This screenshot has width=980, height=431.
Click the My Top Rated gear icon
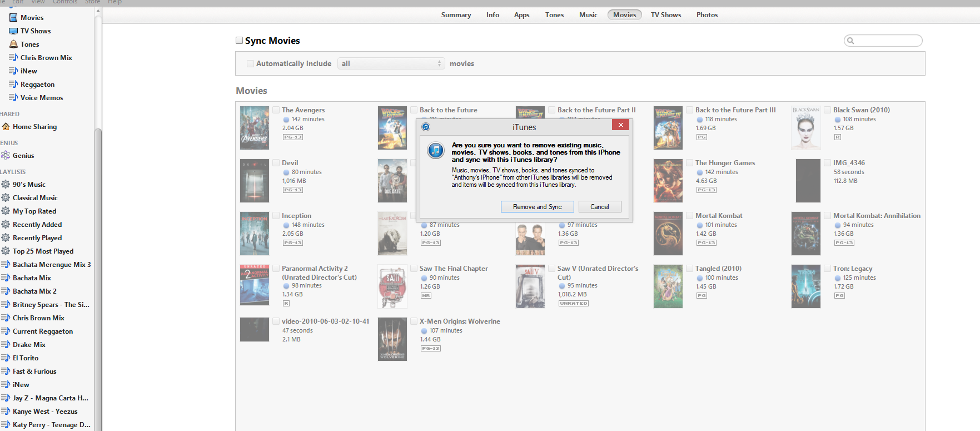tap(6, 211)
